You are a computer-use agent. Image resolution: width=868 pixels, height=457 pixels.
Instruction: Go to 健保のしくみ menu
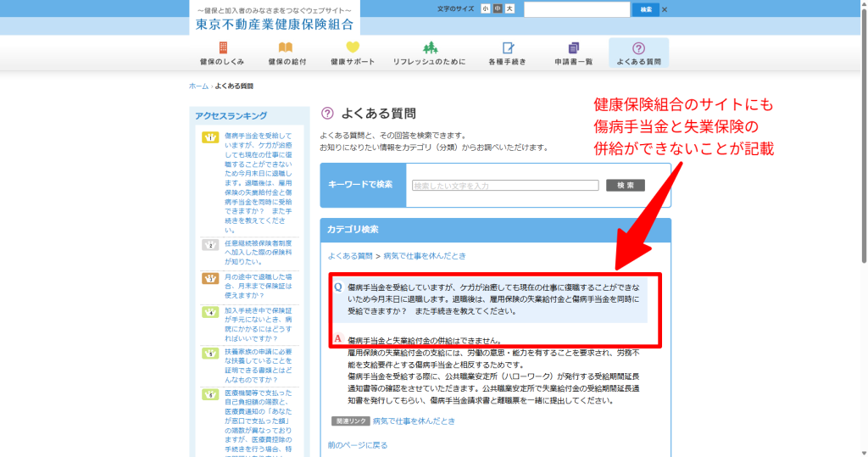(x=222, y=62)
